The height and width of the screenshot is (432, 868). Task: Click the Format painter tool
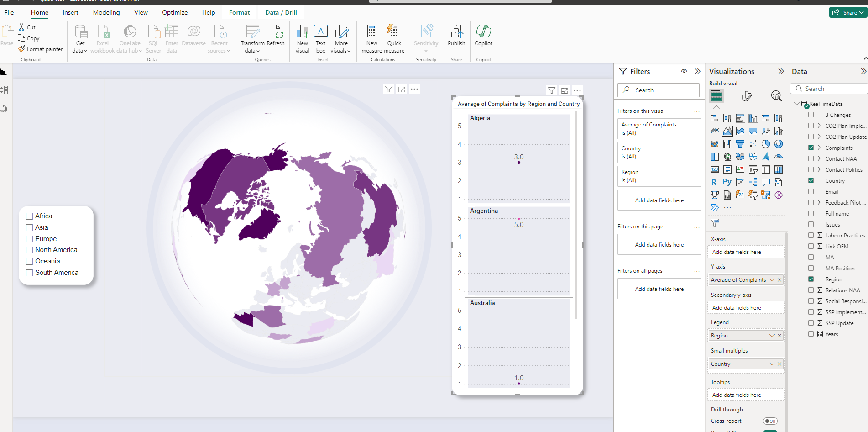40,49
